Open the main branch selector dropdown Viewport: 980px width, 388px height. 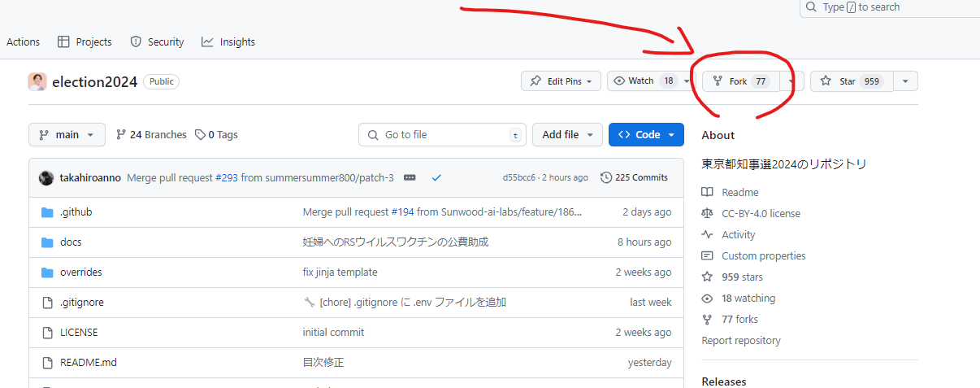[67, 134]
